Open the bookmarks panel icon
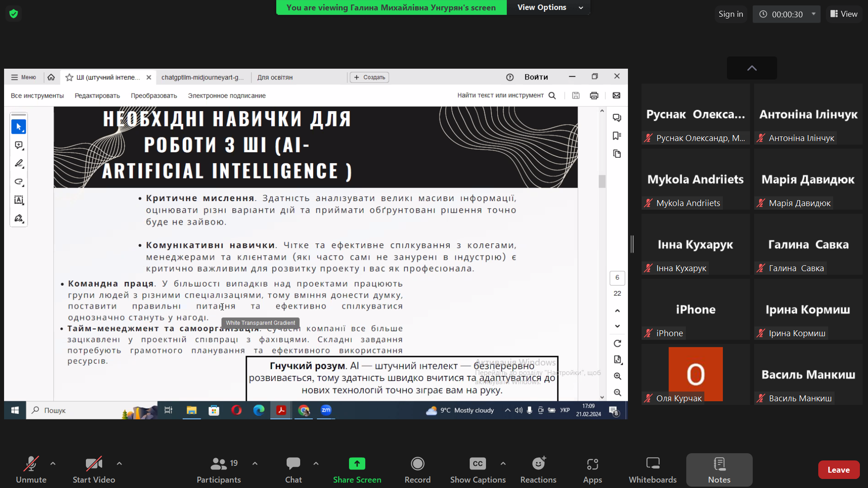 617,136
